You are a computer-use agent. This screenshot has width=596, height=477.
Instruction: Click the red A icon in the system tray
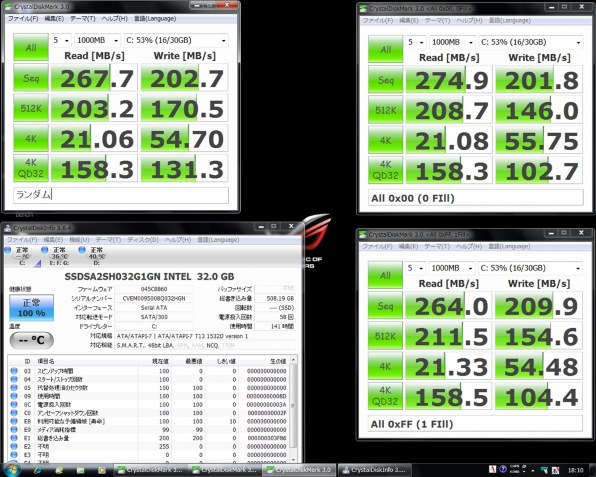[492, 469]
